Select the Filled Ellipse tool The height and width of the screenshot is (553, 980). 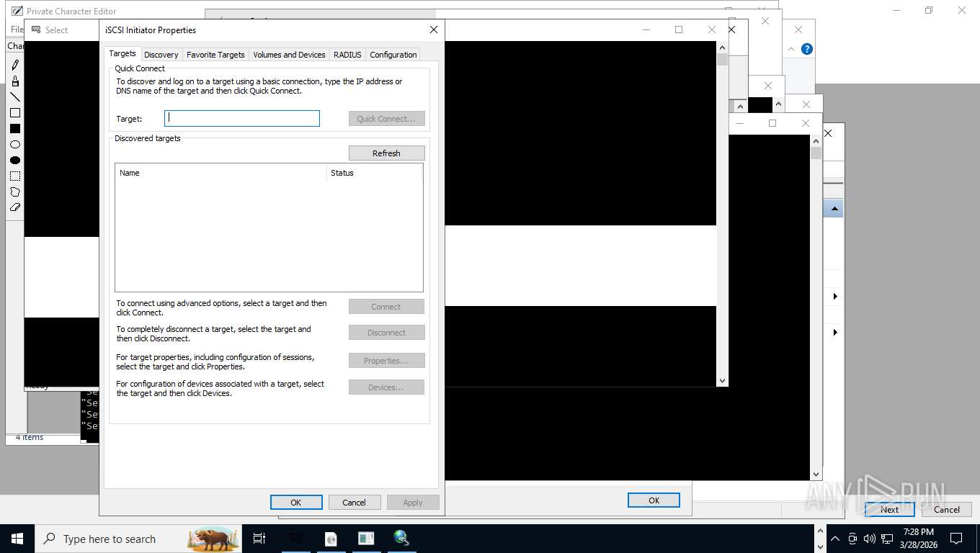point(15,160)
